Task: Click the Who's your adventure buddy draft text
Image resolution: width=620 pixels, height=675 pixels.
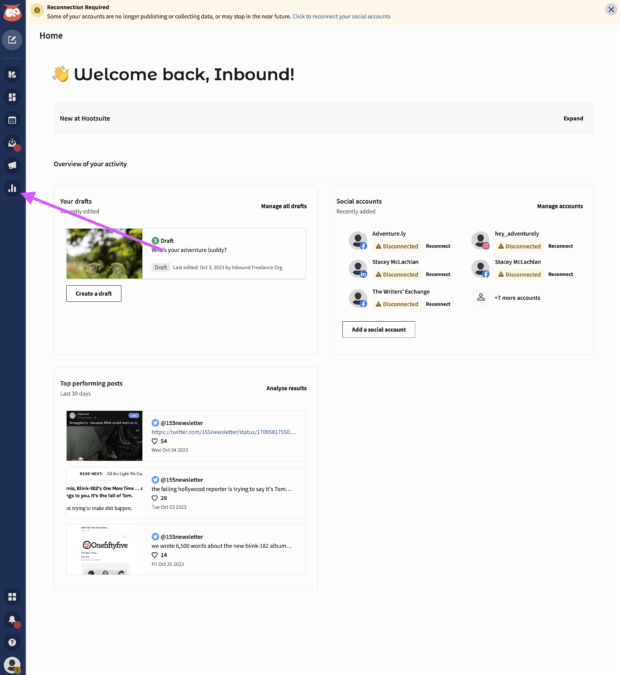Action: (189, 250)
